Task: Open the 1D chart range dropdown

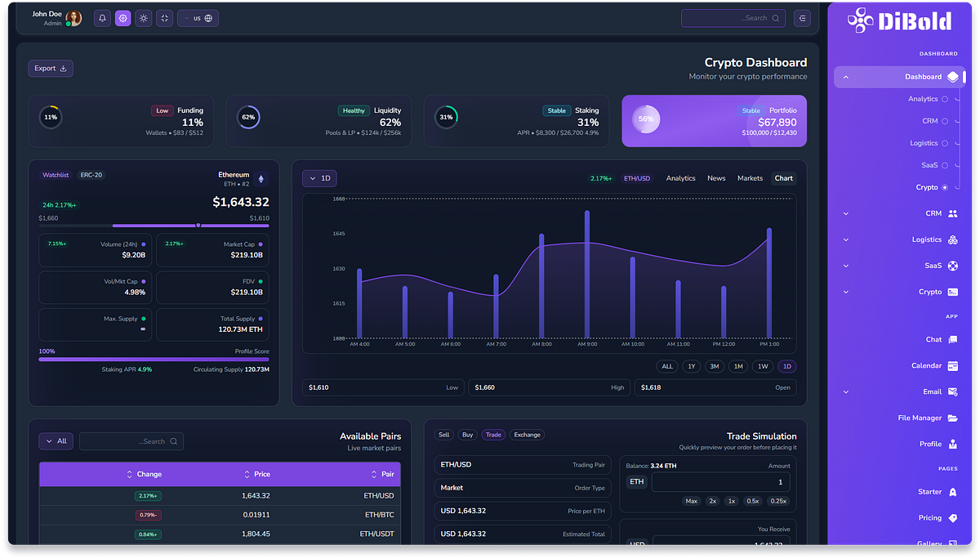Action: [x=319, y=178]
